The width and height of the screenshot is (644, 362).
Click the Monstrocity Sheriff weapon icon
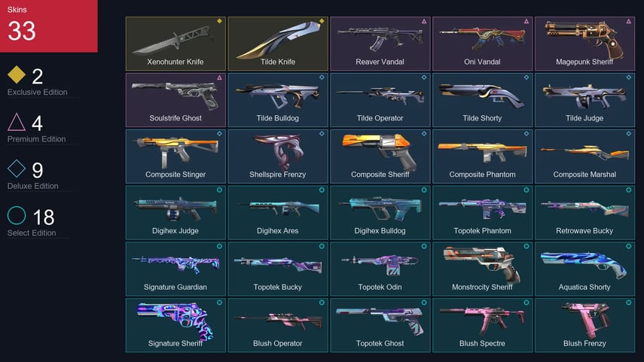point(482,264)
